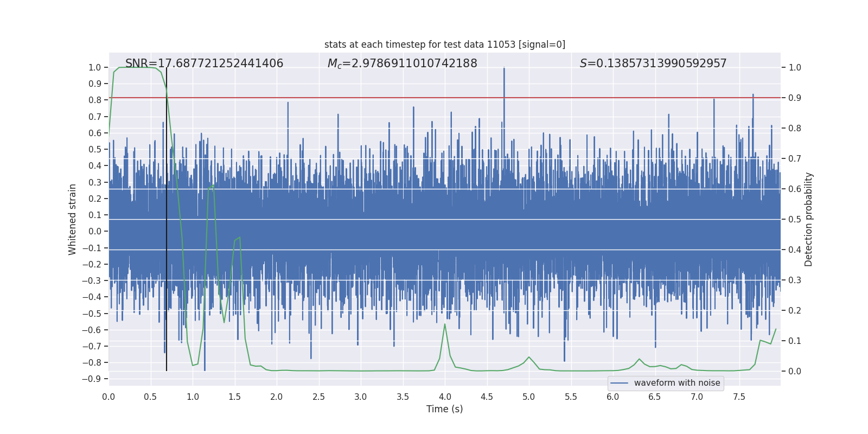Click the green curve peak near 4.0 seconds
The height and width of the screenshot is (434, 868).
pos(445,324)
